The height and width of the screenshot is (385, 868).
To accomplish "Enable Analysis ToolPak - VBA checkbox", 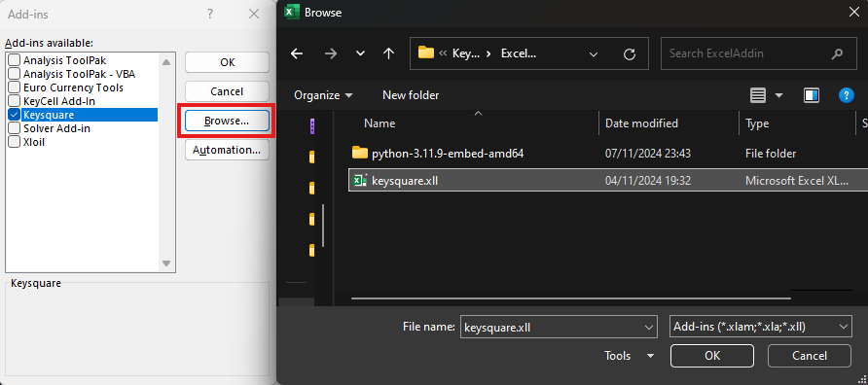I will pos(15,74).
